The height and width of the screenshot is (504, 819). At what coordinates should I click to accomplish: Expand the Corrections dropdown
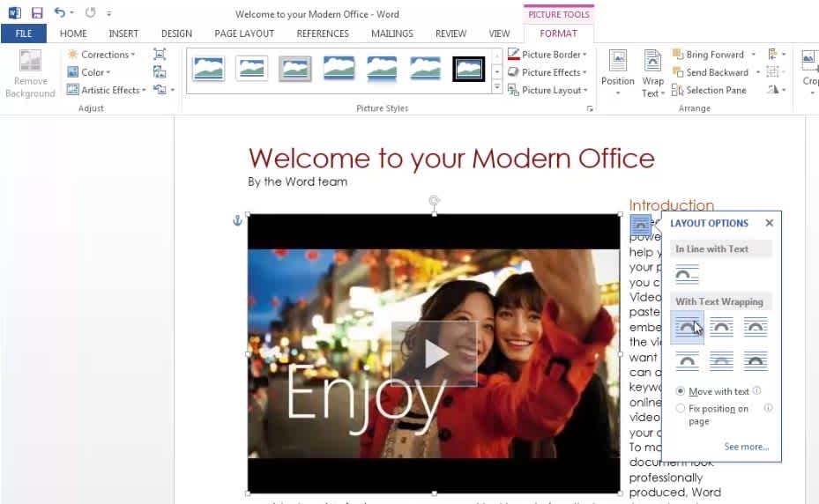pyautogui.click(x=102, y=55)
